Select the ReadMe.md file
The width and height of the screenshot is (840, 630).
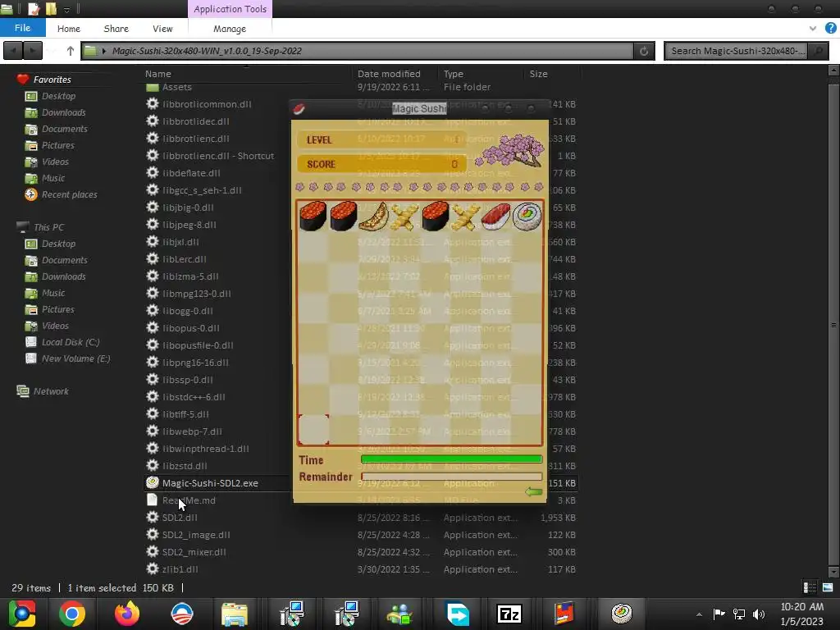pos(189,500)
